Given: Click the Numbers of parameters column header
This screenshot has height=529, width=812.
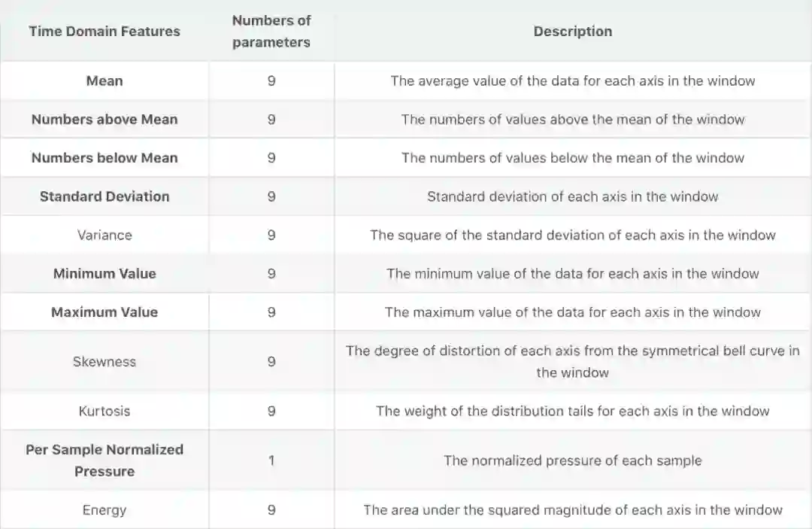Looking at the screenshot, I should [x=271, y=32].
